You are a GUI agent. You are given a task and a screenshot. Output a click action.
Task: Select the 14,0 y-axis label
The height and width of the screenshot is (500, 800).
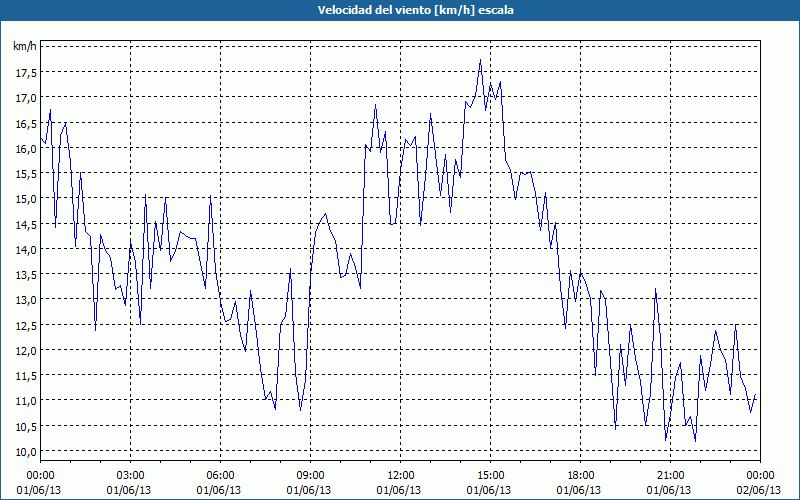(x=26, y=249)
